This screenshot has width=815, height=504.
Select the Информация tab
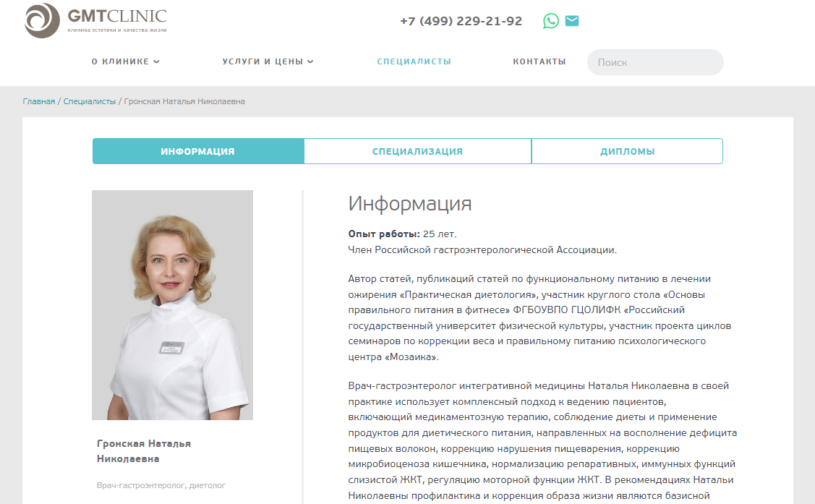198,151
